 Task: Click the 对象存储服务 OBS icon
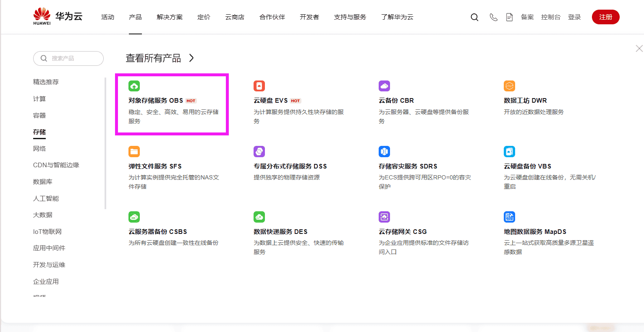click(x=134, y=86)
